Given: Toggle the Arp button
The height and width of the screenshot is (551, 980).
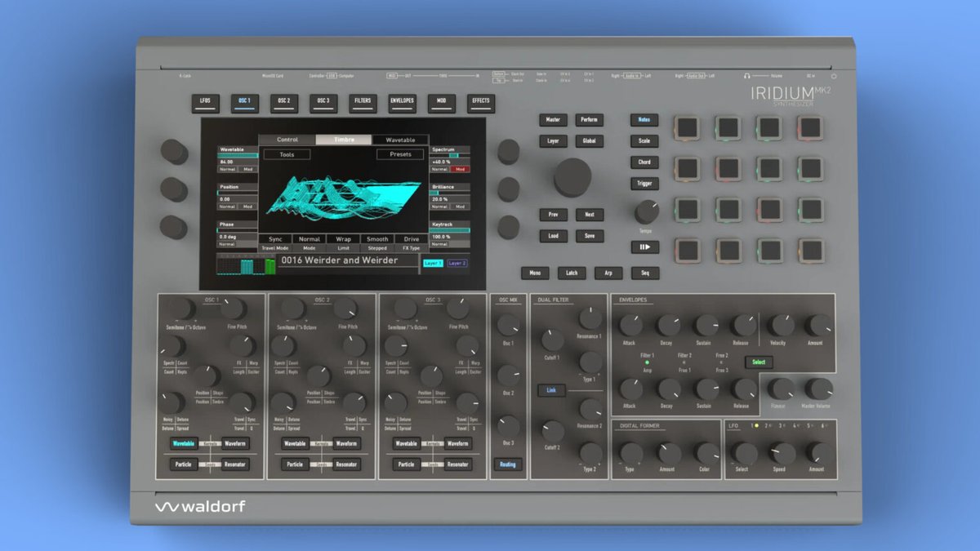Looking at the screenshot, I should [608, 273].
